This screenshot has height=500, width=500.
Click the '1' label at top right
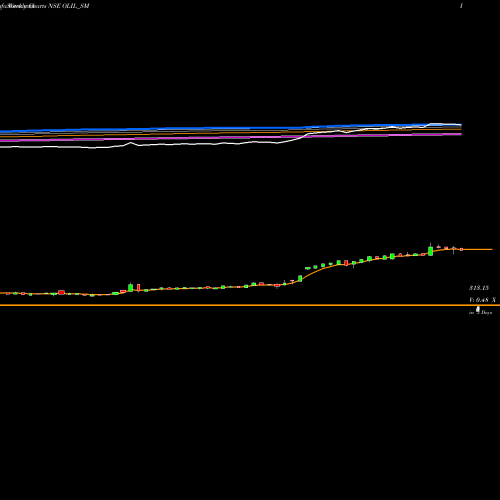pos(461,6)
